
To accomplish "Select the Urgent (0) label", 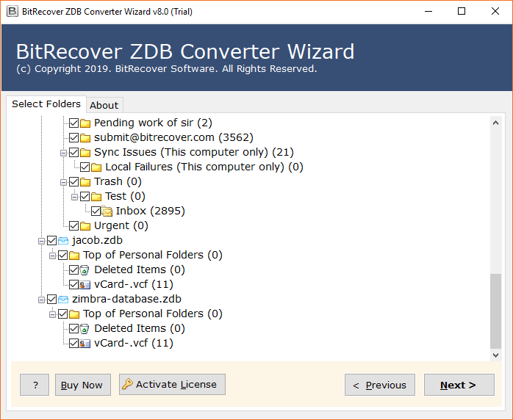I will [x=121, y=226].
